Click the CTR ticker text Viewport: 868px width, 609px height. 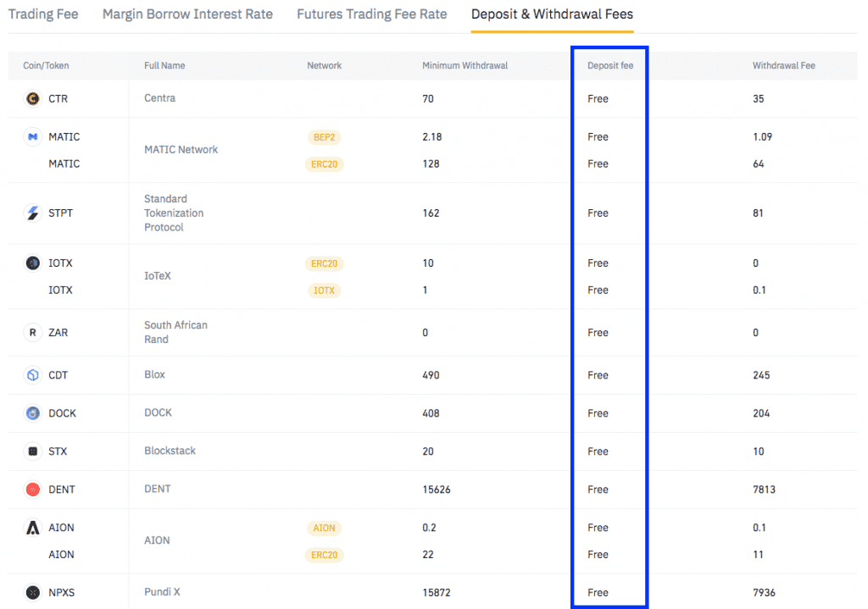58,98
